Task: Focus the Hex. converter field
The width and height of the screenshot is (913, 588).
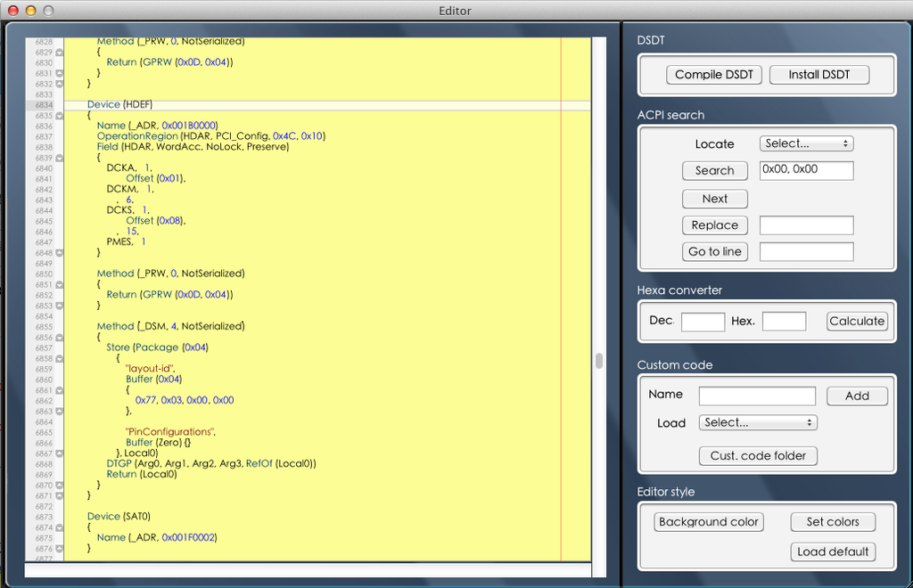Action: (x=785, y=321)
